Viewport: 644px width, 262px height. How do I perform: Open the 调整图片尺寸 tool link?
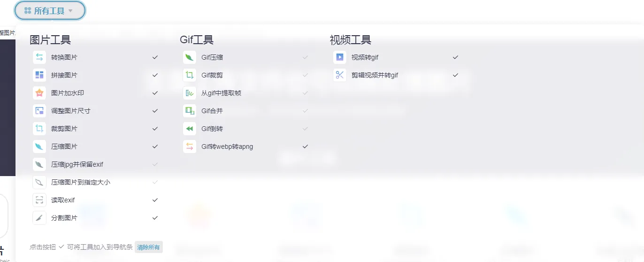[x=71, y=111]
